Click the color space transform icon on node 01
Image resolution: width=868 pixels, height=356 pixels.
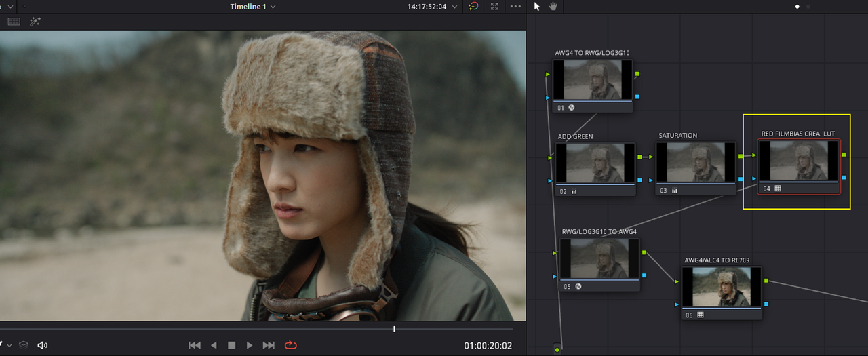572,107
